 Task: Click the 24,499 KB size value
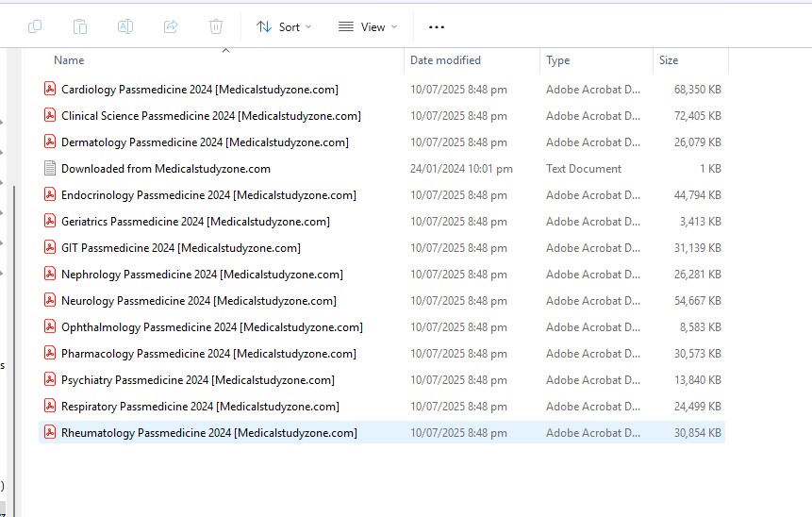click(x=698, y=407)
